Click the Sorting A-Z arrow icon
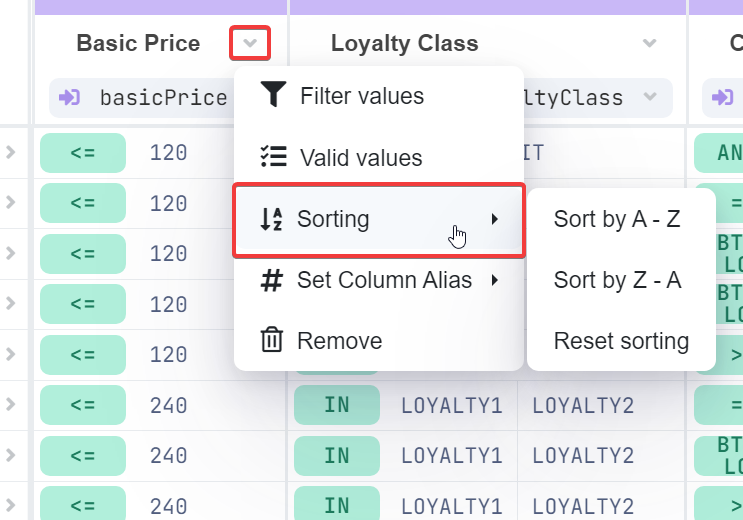 pyautogui.click(x=271, y=220)
